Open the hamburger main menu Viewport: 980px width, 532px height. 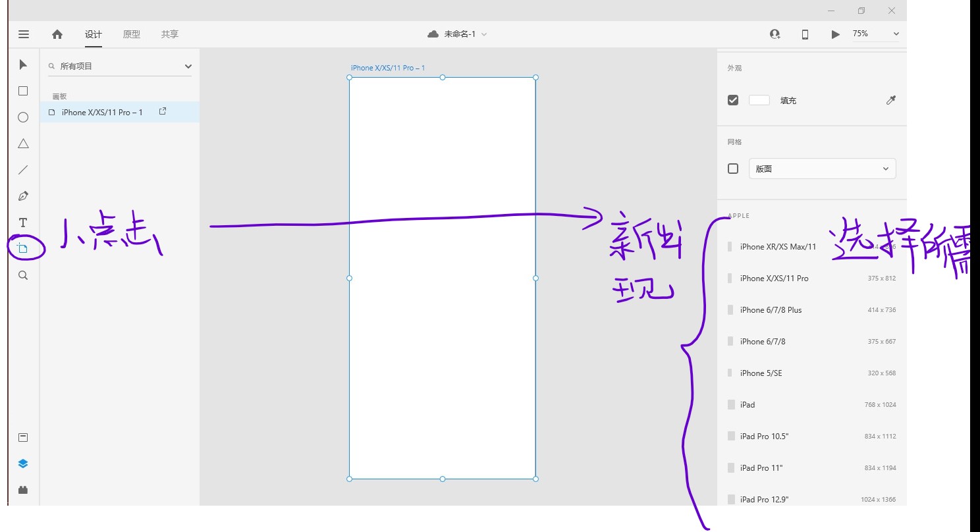[24, 34]
